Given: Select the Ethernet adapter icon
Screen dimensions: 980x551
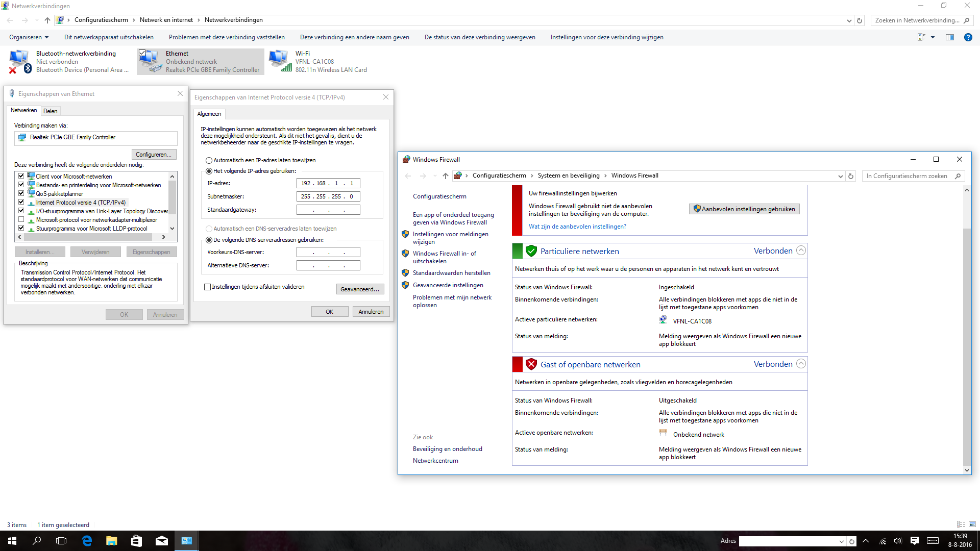Looking at the screenshot, I should 151,61.
